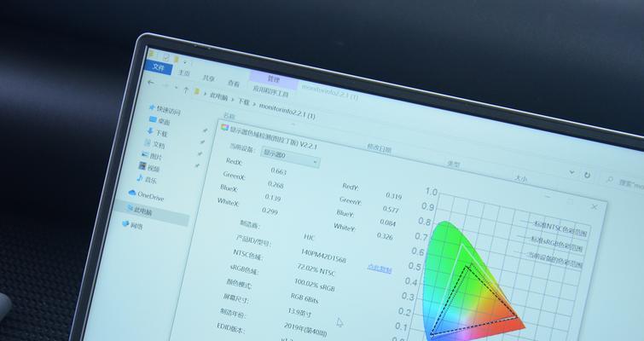Screen dimensions: 644x341
Task: Click the 点此复制 link
Action: click(x=379, y=269)
